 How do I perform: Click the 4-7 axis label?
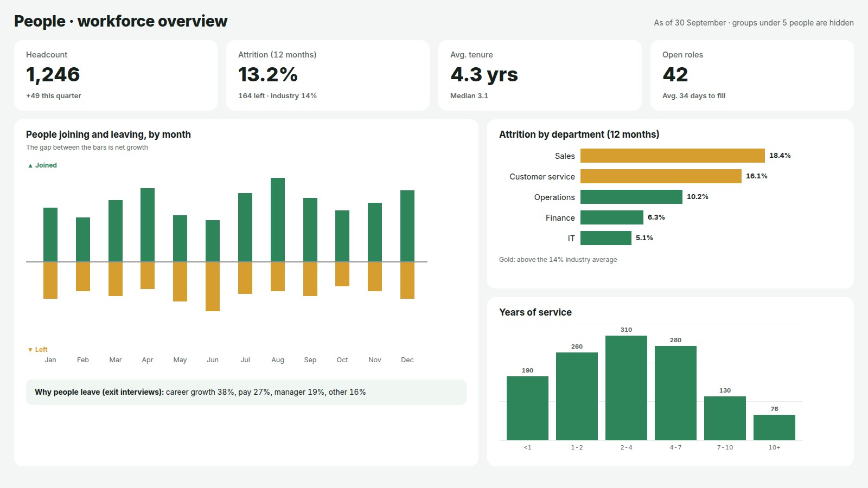(x=675, y=447)
